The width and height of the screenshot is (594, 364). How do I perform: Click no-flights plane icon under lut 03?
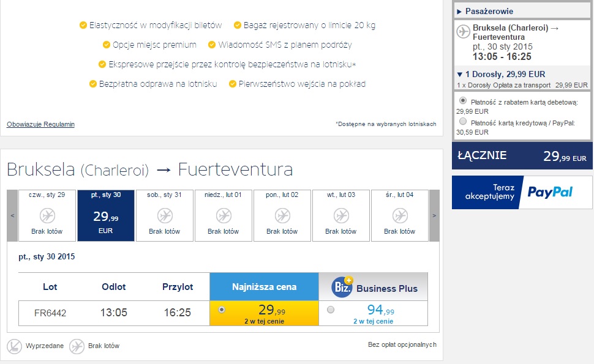point(341,216)
